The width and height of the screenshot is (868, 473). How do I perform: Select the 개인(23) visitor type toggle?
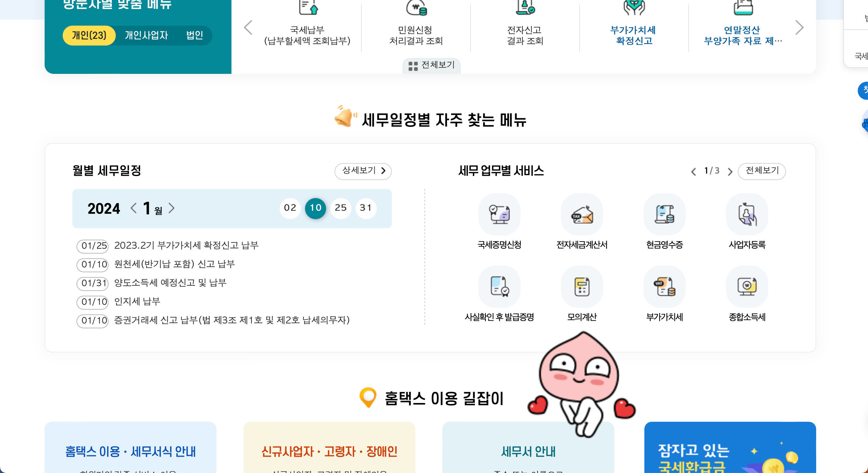[89, 35]
